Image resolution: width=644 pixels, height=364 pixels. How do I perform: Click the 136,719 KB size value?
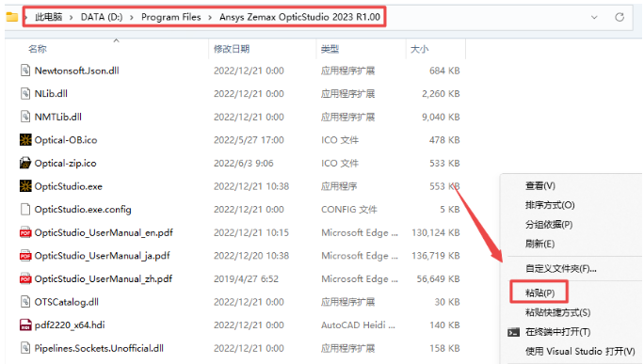436,256
